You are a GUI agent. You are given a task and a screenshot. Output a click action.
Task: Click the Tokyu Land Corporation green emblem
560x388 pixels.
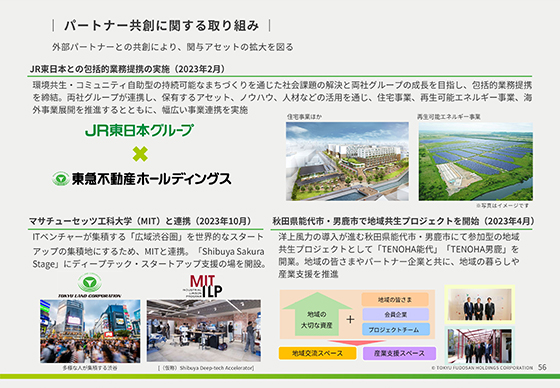tap(89, 283)
